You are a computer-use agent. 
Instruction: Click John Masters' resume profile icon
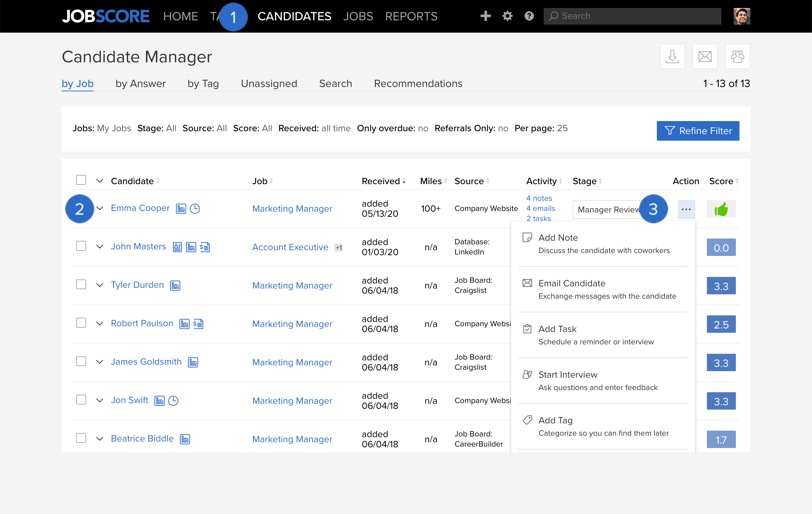177,247
